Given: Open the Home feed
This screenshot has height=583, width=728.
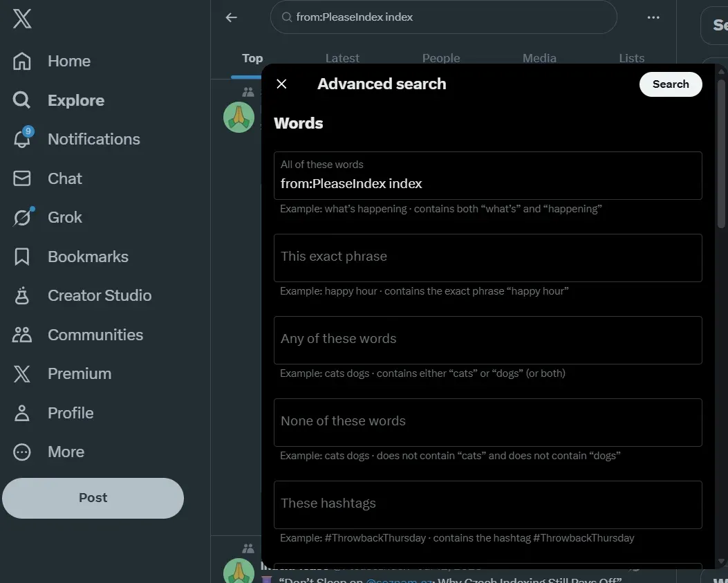Looking at the screenshot, I should coord(68,61).
